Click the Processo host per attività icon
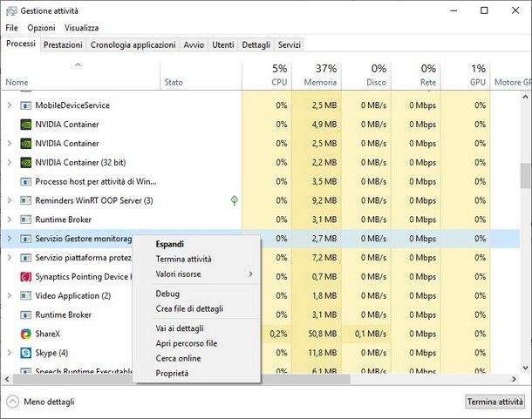The width and height of the screenshot is (532, 419). point(26,182)
